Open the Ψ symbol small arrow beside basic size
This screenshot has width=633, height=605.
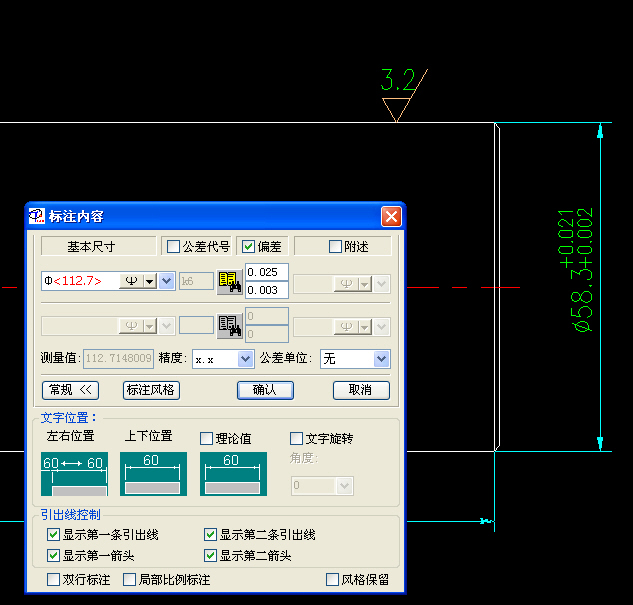pos(150,281)
